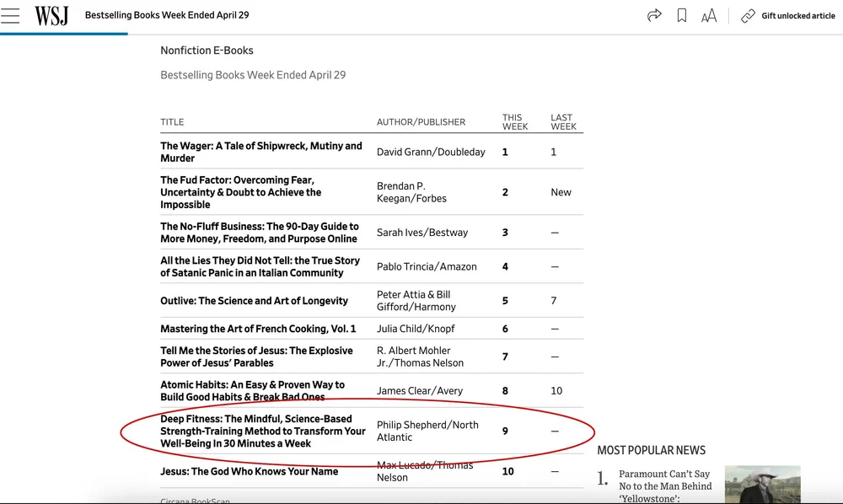
Task: Click the TITLE column header
Action: coord(172,122)
